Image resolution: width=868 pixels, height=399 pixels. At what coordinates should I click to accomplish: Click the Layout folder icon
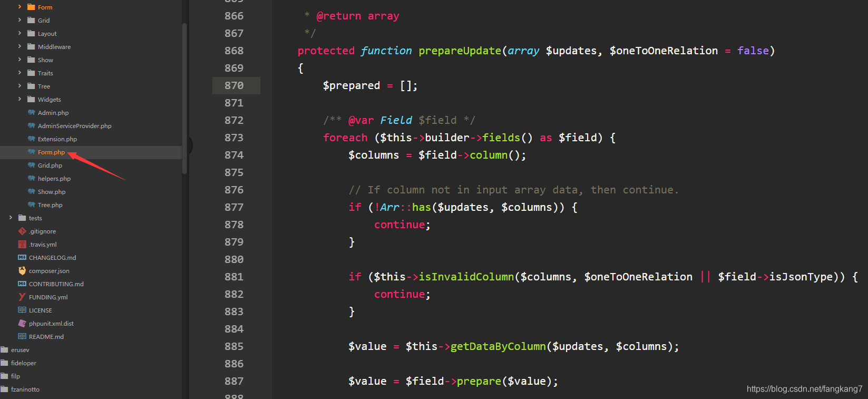[31, 33]
